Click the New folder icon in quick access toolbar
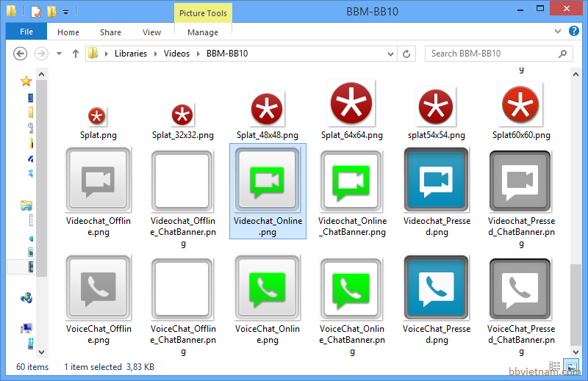 [x=51, y=12]
